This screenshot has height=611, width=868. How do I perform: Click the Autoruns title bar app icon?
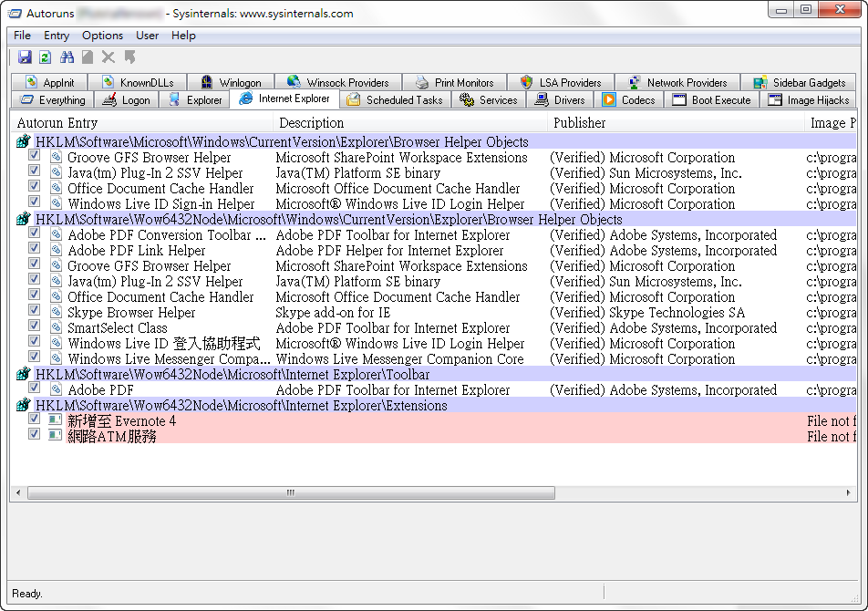15,14
